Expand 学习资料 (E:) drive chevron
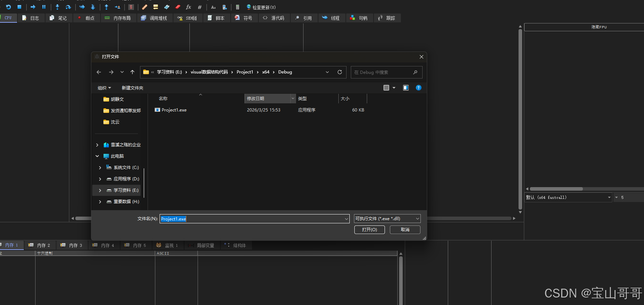Screen dimensions: 644x305 [100, 190]
